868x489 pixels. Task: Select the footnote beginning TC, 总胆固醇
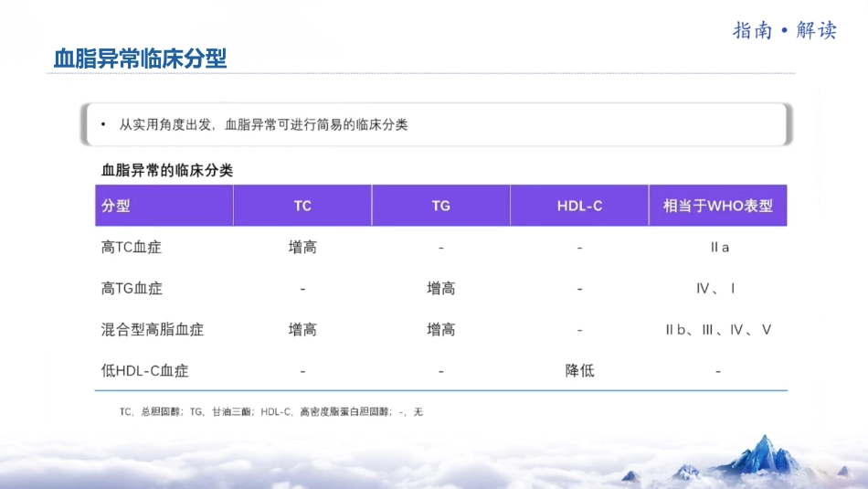coord(270,412)
